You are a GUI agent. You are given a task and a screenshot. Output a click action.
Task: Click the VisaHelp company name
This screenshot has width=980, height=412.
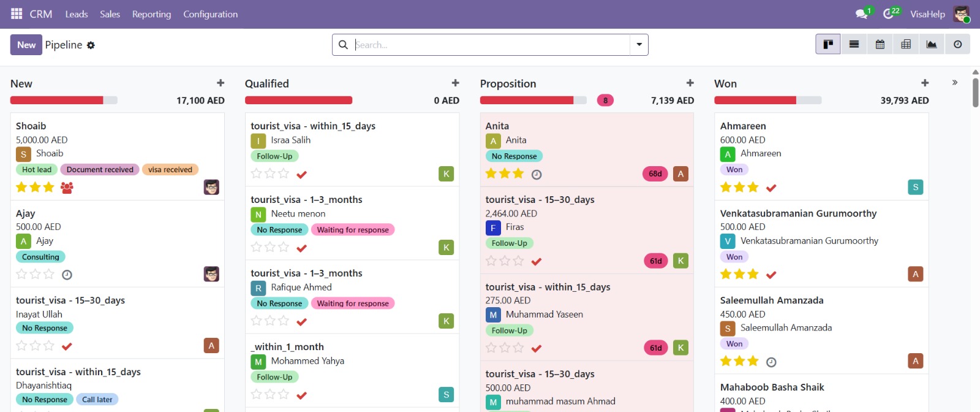click(927, 14)
